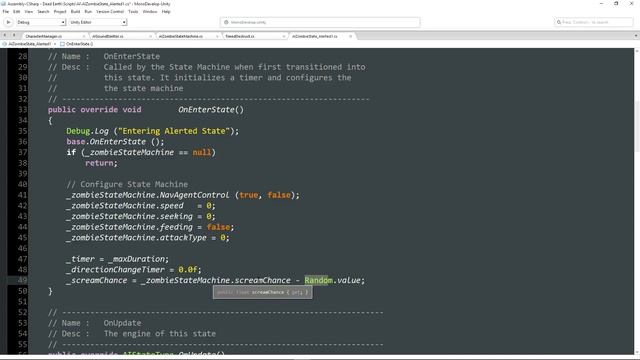
Task: Close the AIZombieState_Alerted1.cs tab
Action: tap(350, 36)
